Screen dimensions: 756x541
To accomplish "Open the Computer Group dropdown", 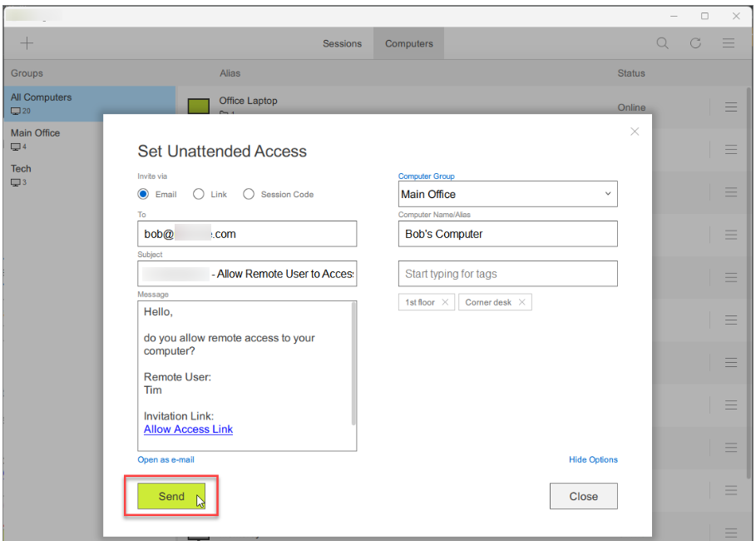I will [x=608, y=194].
